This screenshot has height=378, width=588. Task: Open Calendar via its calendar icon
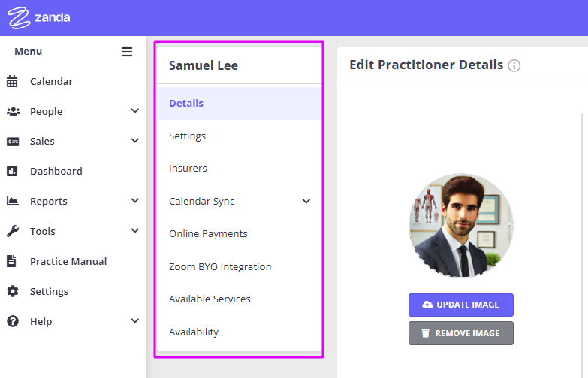pyautogui.click(x=12, y=81)
